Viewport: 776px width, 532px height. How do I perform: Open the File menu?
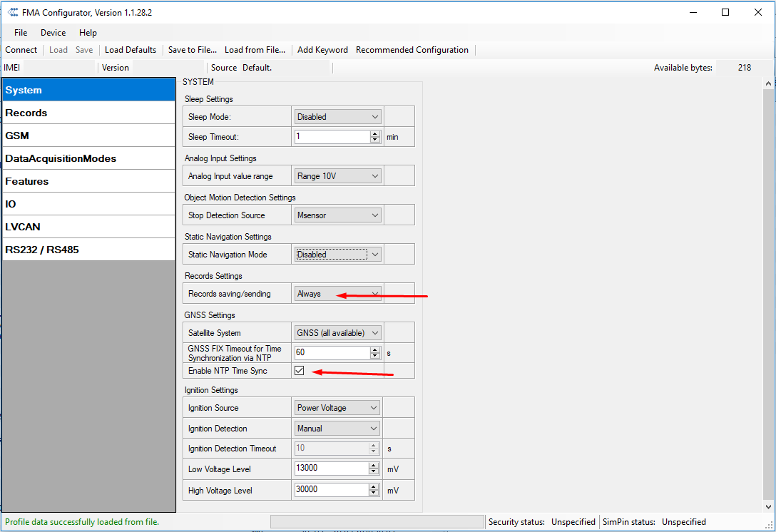[x=21, y=33]
